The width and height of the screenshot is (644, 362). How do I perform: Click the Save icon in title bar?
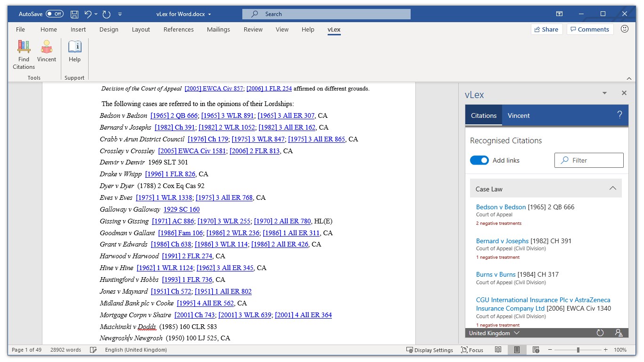pos(74,14)
